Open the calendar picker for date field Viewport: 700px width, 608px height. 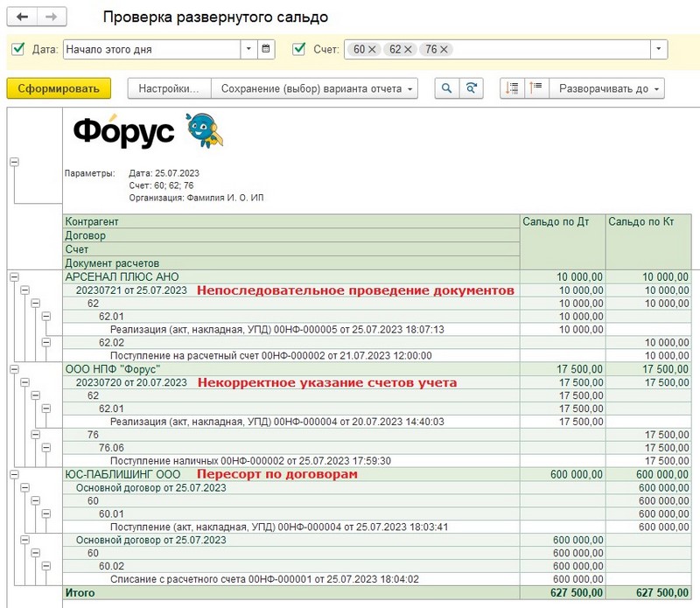[x=267, y=50]
